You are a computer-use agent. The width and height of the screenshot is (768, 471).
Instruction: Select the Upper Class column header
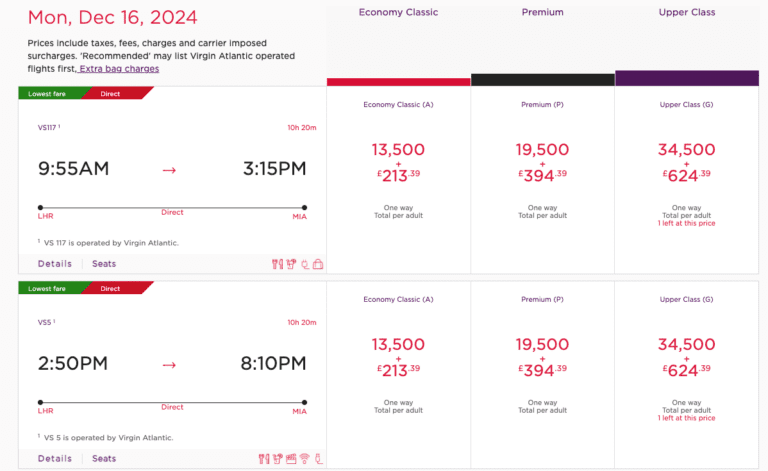686,12
